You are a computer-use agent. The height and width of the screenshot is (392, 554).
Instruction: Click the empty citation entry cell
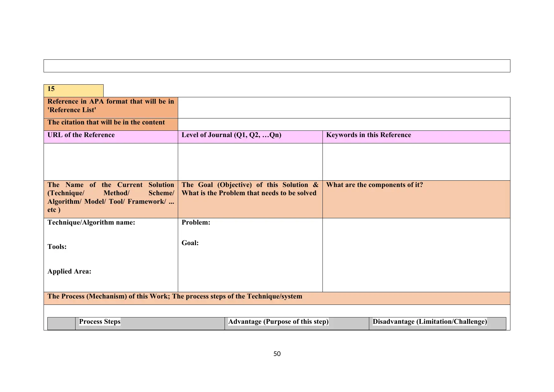pyautogui.click(x=344, y=124)
